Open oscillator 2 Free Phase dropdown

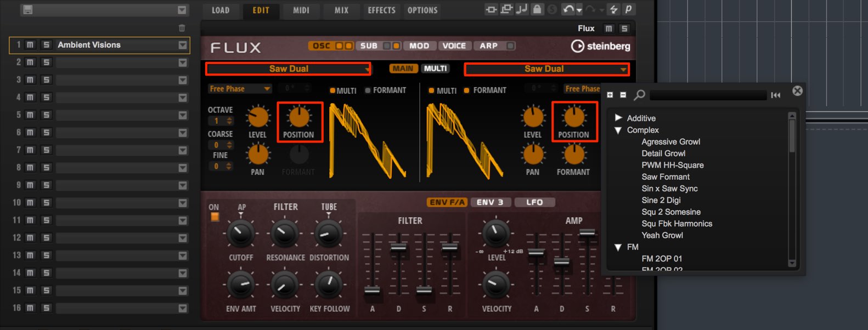pos(582,89)
